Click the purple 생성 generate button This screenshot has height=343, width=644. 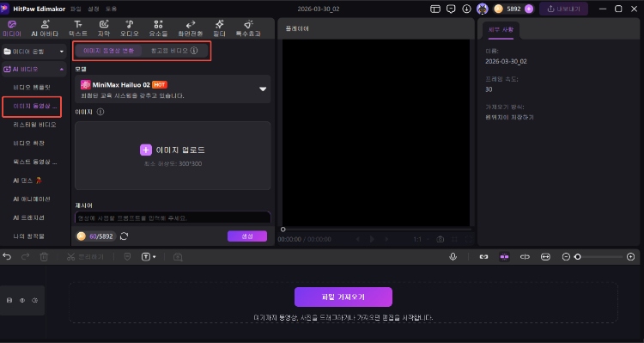point(247,236)
